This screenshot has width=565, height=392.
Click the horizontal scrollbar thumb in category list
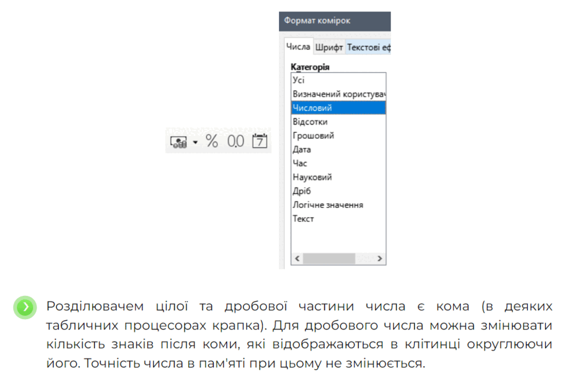tap(329, 259)
